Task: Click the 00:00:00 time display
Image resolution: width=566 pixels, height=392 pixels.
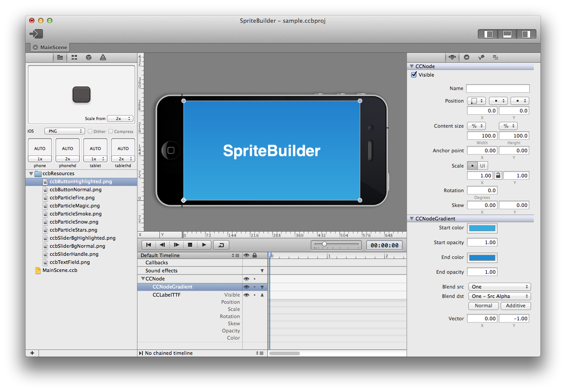Action: click(x=384, y=245)
